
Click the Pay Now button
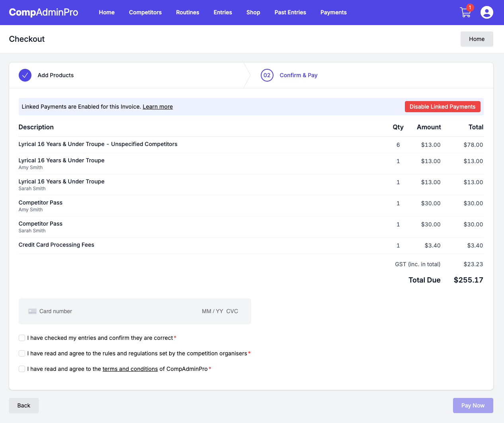tap(473, 405)
